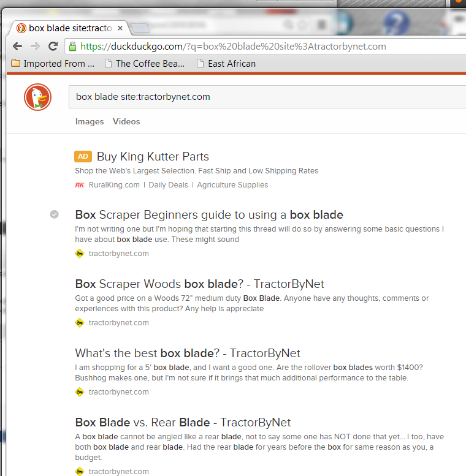This screenshot has width=466, height=476.
Task: Click the red RK RuralKing favicon
Action: 79,185
